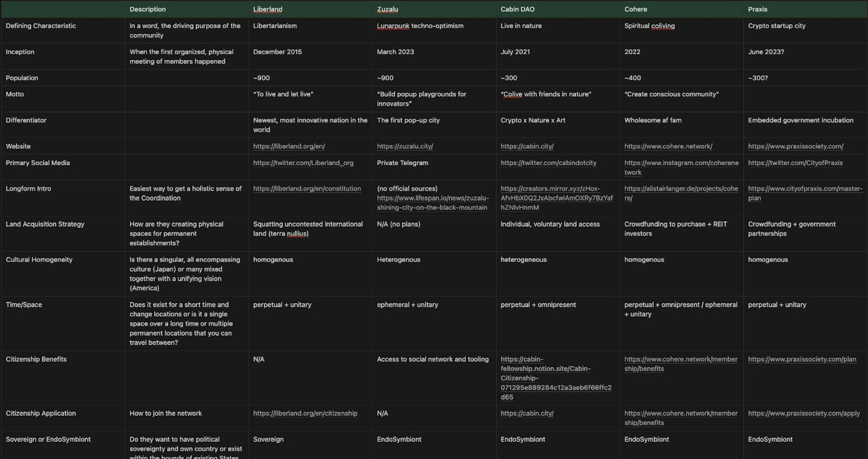Open the Liberland citizenship application link
The image size is (868, 459).
pos(305,413)
